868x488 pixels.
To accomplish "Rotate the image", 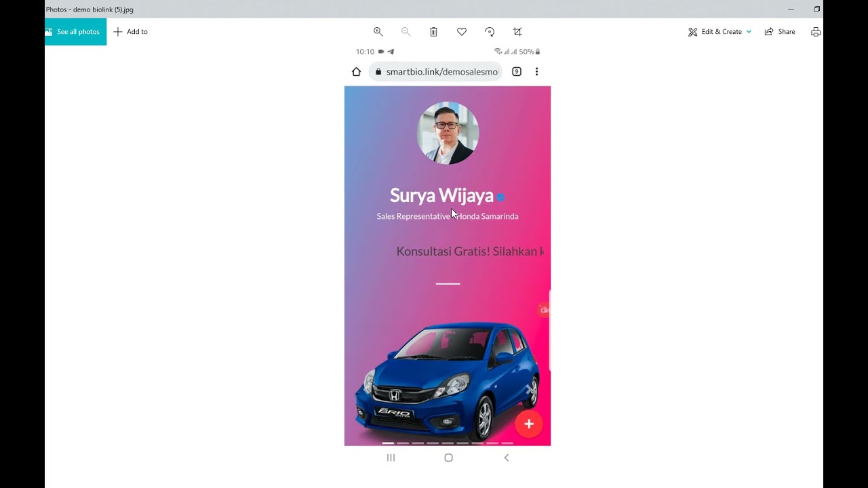I will (490, 32).
